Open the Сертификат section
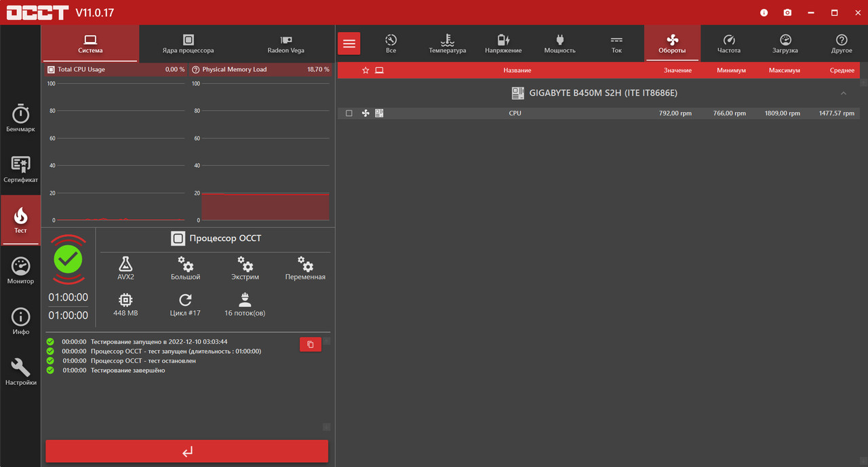This screenshot has width=868, height=467. pos(20,169)
